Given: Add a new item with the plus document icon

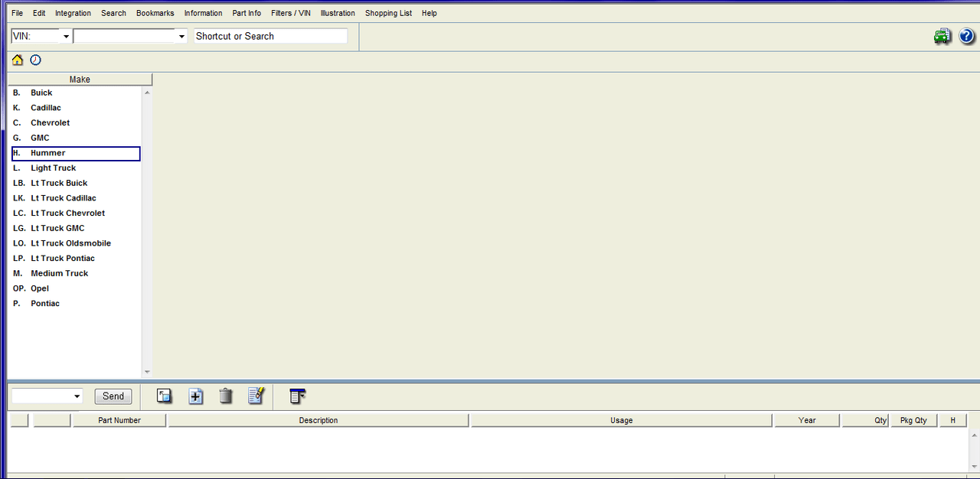Looking at the screenshot, I should click(x=196, y=396).
